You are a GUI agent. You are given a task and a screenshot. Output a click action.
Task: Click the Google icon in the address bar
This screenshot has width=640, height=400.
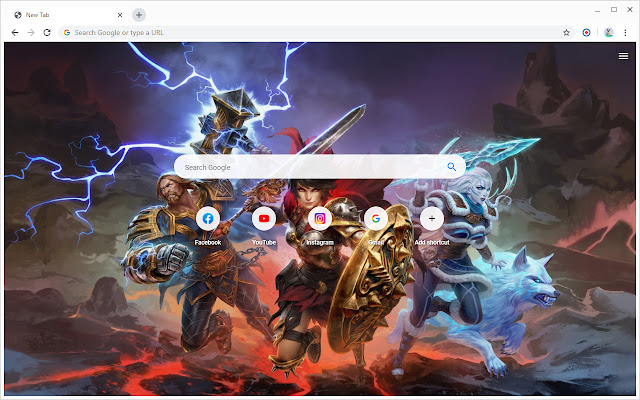tap(67, 33)
